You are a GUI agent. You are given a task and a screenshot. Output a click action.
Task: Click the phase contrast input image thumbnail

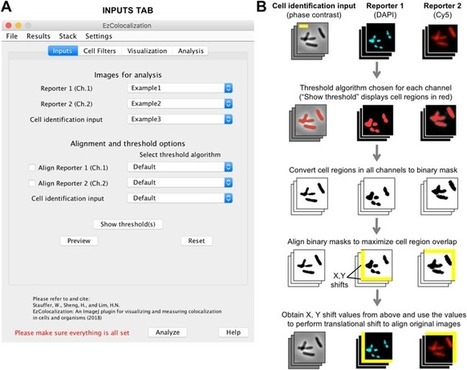[310, 41]
